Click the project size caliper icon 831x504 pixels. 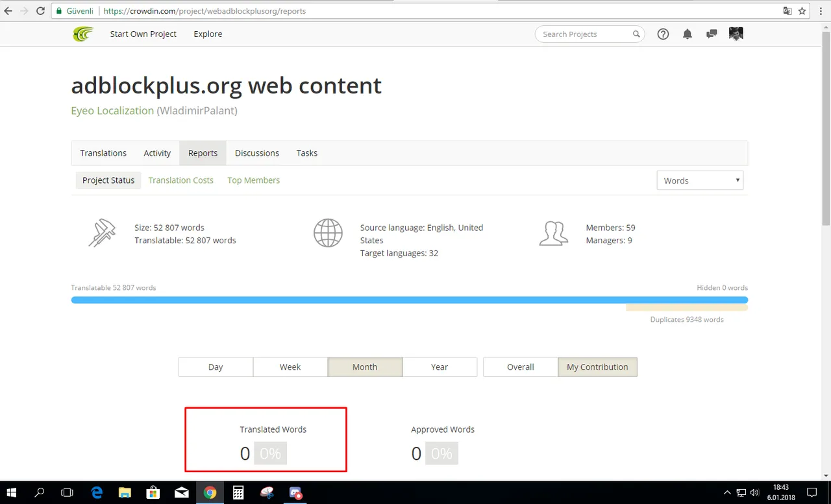tap(102, 234)
